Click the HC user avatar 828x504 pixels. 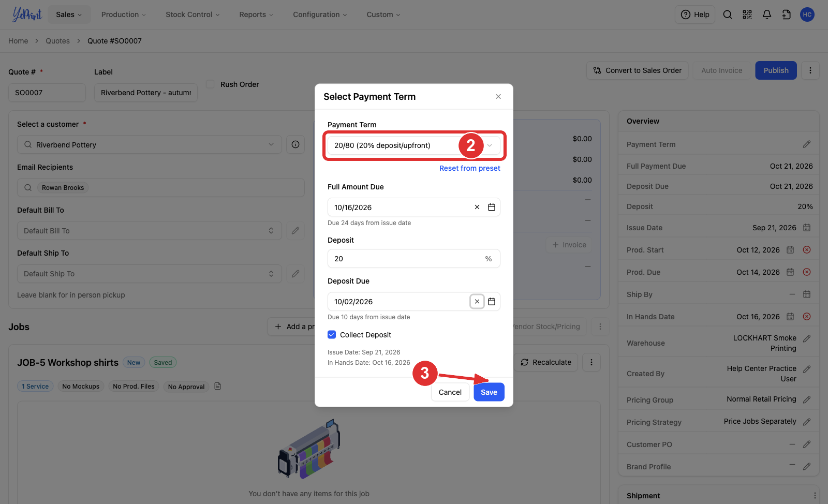[807, 14]
